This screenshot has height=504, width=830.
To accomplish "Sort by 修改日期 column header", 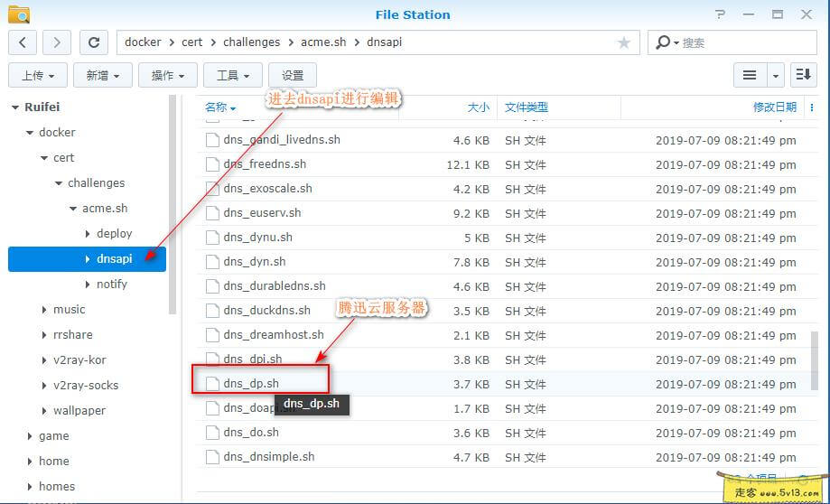I will point(775,107).
